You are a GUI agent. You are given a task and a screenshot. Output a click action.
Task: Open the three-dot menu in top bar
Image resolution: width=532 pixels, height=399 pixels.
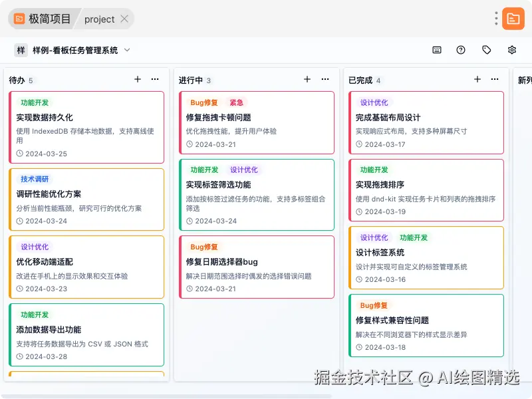coord(495,19)
